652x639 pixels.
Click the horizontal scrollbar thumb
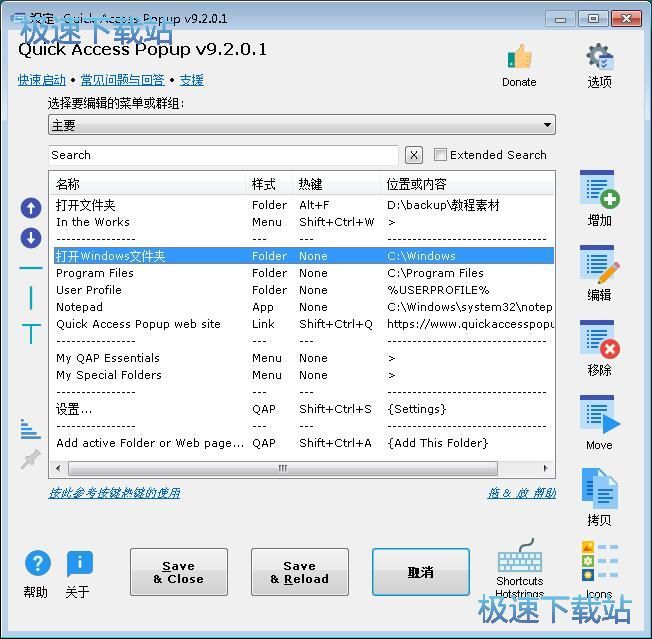[283, 468]
